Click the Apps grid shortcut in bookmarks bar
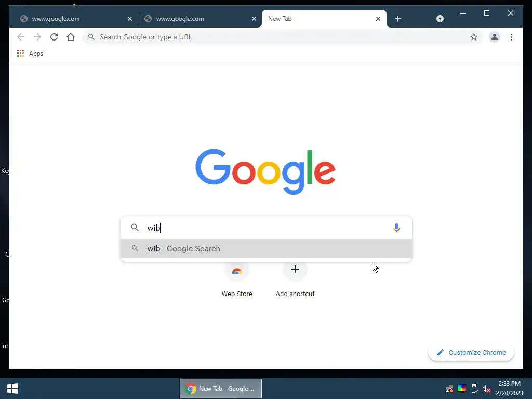The image size is (532, 399). 30,54
